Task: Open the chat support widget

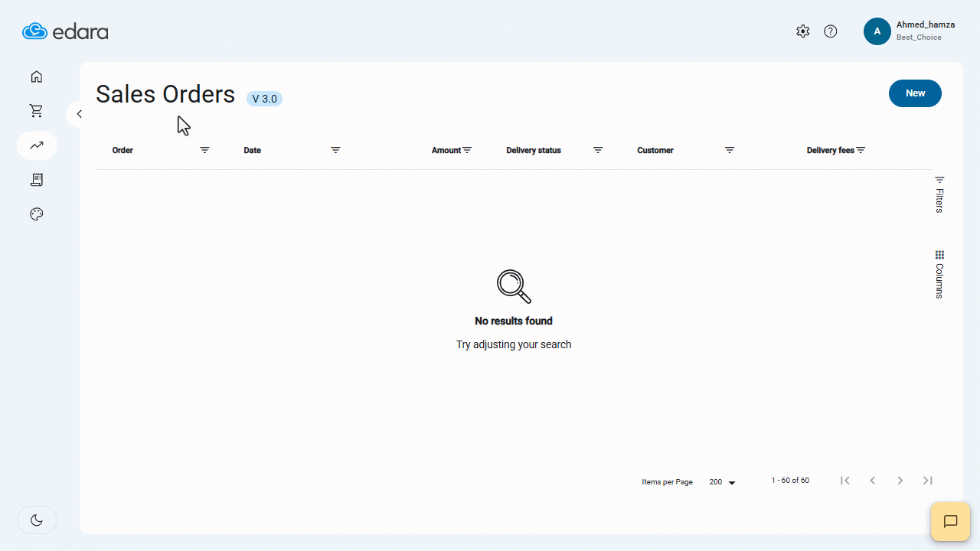Action: (x=950, y=522)
